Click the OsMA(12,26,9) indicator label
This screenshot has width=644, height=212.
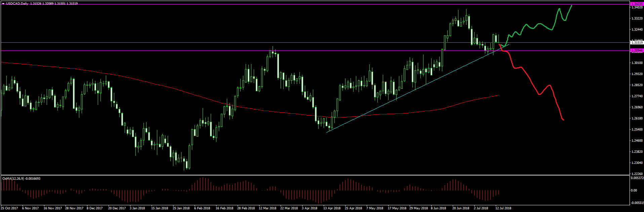[x=13, y=178]
